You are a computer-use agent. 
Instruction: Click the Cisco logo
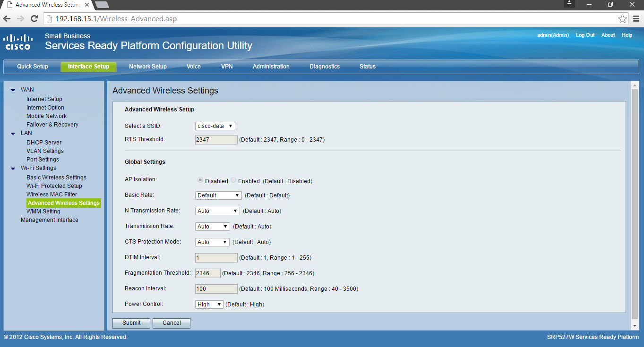coord(18,42)
